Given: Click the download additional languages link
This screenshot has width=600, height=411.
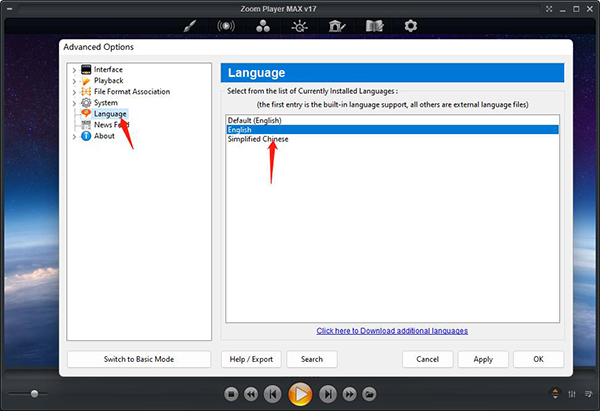Looking at the screenshot, I should click(x=392, y=330).
